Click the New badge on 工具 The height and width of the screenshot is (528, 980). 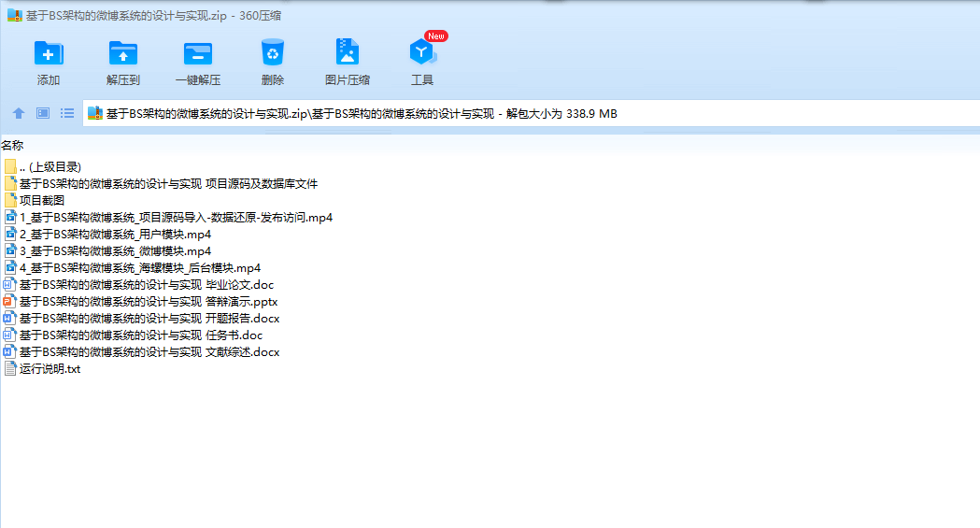[435, 36]
